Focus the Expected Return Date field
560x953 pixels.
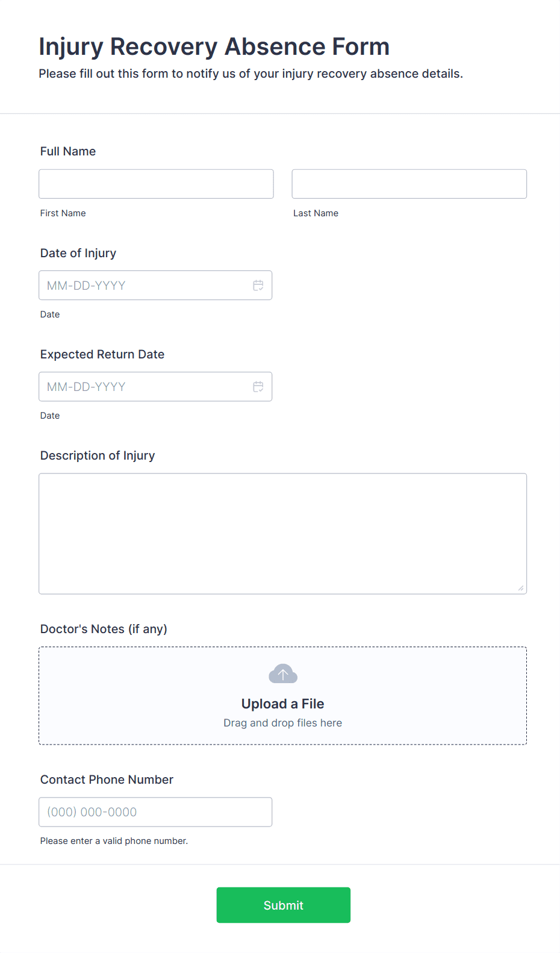145,387
